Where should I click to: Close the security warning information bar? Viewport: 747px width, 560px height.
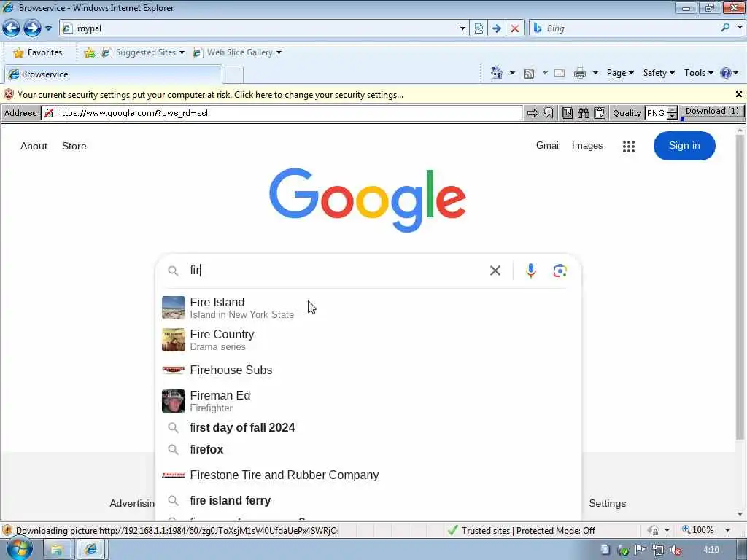coord(739,94)
